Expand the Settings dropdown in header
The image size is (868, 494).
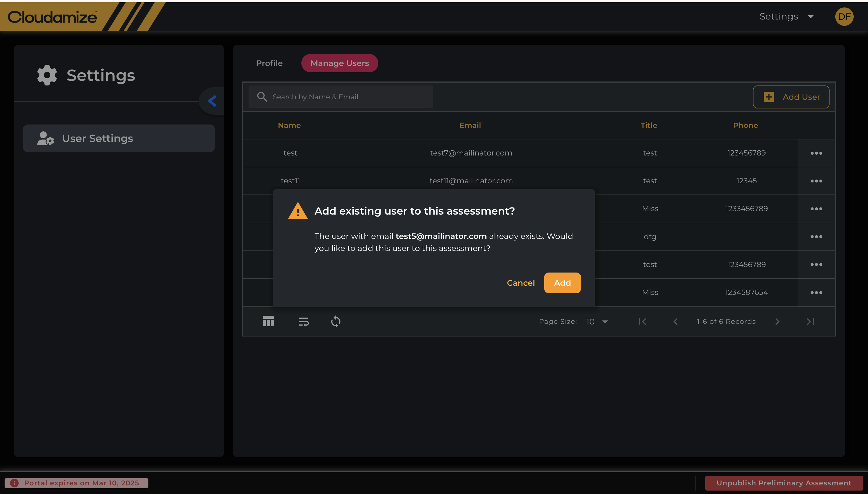tap(786, 17)
